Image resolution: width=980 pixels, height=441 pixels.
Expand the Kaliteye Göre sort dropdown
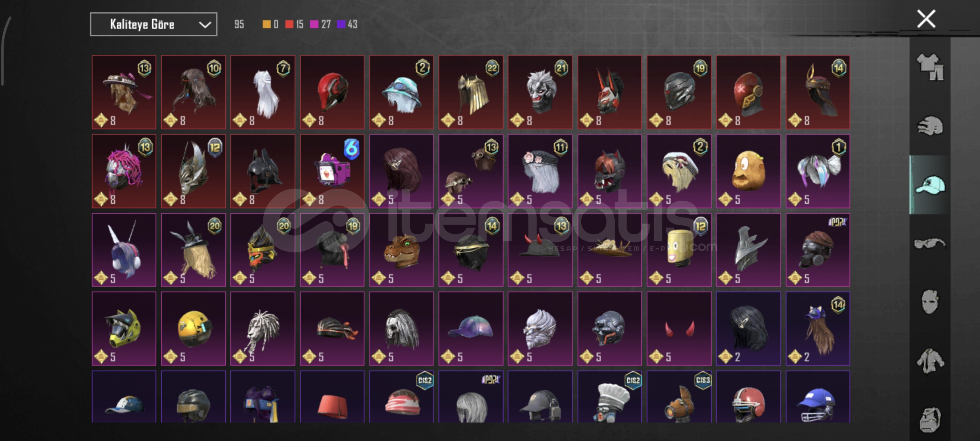(153, 24)
